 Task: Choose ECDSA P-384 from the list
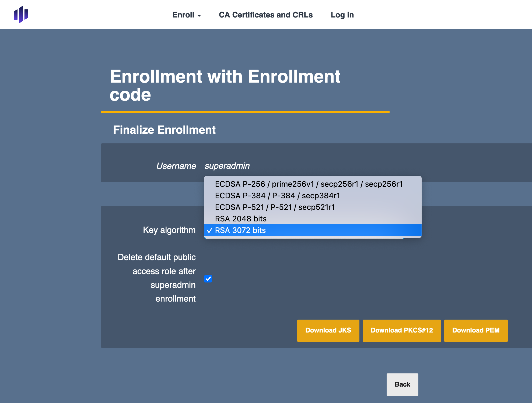[x=277, y=196]
